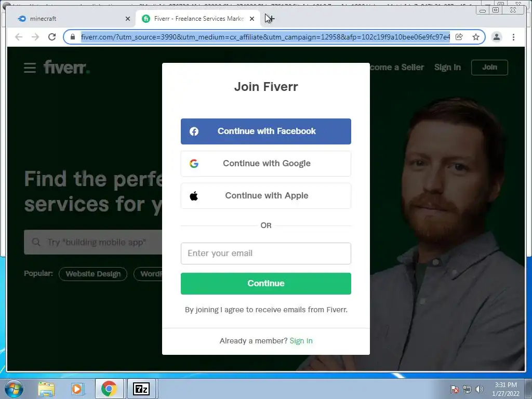
Task: Open Windows Media Player from taskbar
Action: 77,389
